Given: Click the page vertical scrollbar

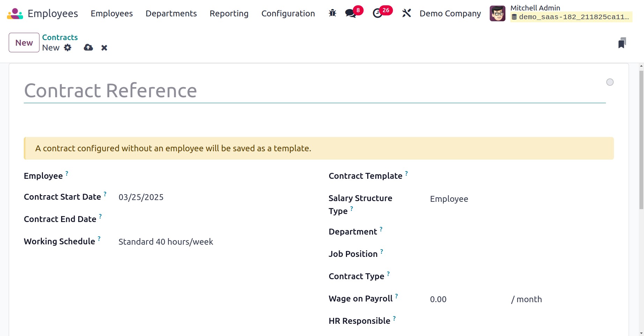Looking at the screenshot, I should (641, 139).
